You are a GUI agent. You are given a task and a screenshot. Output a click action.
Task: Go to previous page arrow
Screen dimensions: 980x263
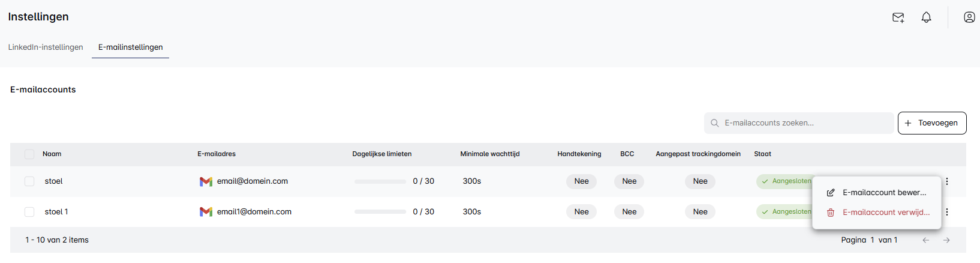click(925, 240)
